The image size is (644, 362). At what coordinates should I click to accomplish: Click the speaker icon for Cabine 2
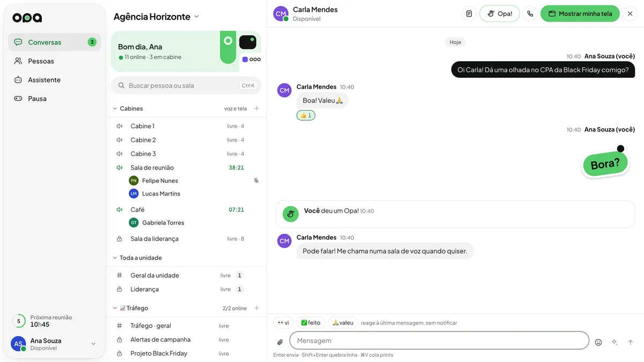120,140
